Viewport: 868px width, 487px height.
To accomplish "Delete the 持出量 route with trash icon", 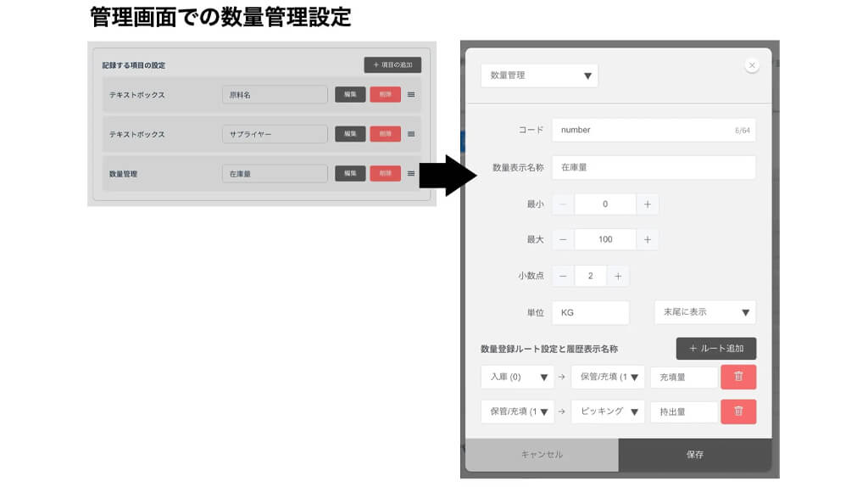I will tap(738, 411).
